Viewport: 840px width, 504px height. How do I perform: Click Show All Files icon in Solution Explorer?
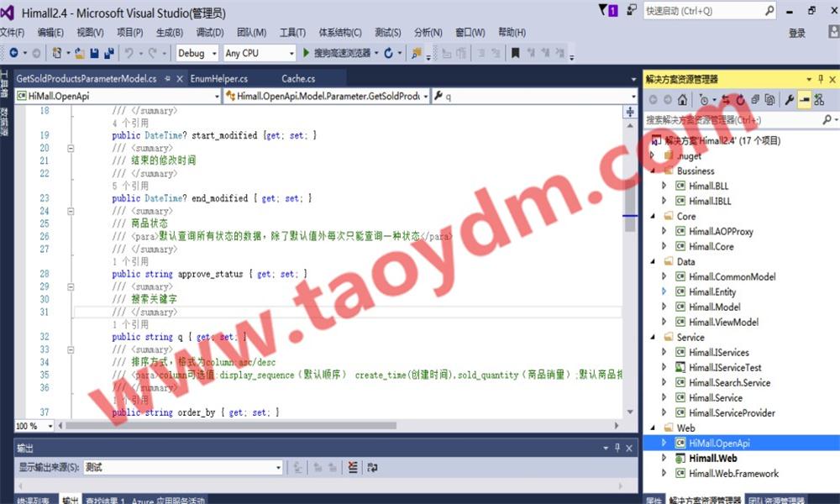[769, 100]
